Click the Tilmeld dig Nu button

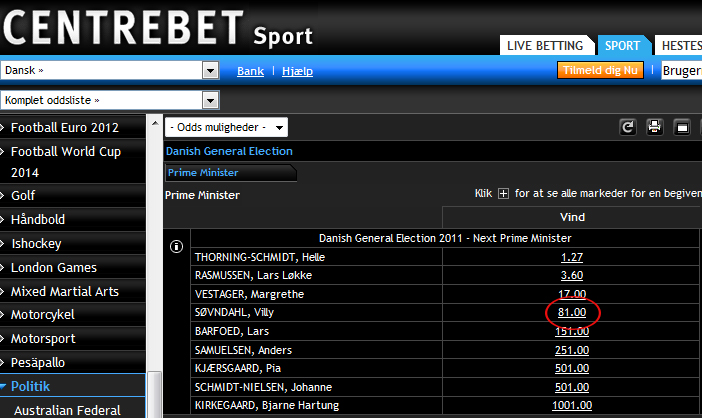pos(600,70)
